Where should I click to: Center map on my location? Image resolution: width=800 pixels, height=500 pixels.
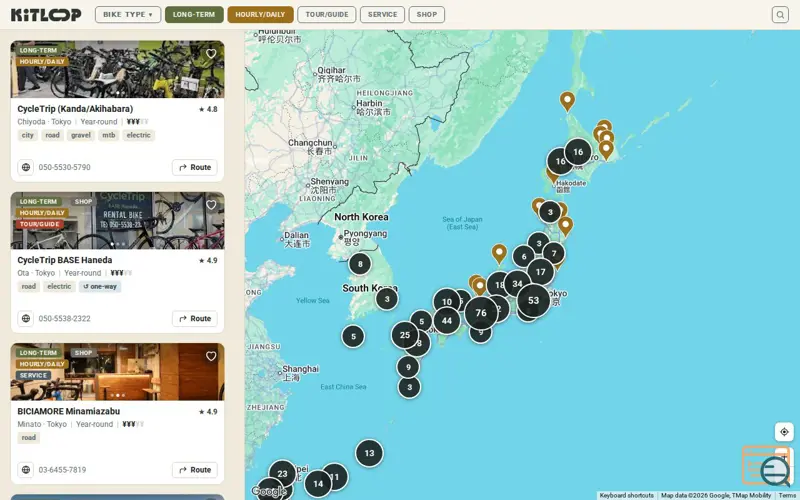pos(784,432)
